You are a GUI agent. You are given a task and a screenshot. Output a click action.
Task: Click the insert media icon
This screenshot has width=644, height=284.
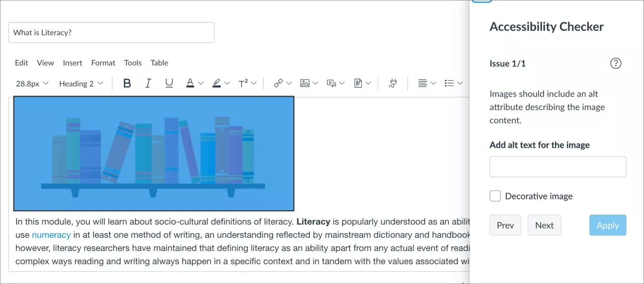331,83
